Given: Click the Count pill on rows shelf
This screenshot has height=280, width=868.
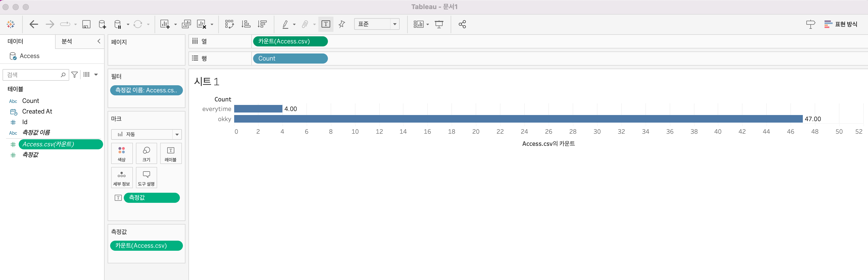Looking at the screenshot, I should click(290, 59).
